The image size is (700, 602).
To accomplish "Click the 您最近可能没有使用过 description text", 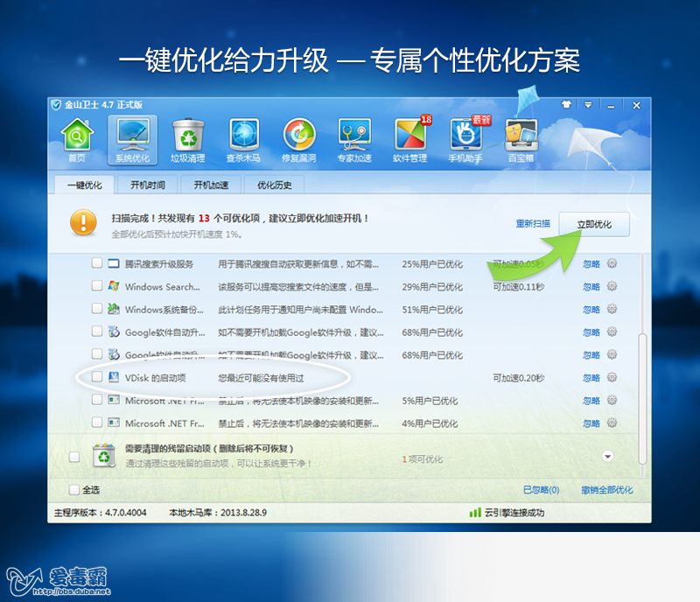I will (261, 378).
